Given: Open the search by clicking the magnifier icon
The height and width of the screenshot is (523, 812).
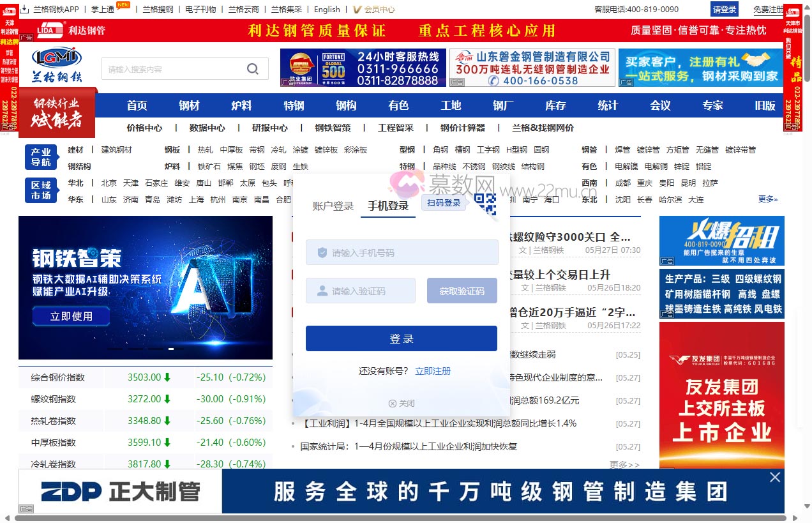Looking at the screenshot, I should point(253,68).
